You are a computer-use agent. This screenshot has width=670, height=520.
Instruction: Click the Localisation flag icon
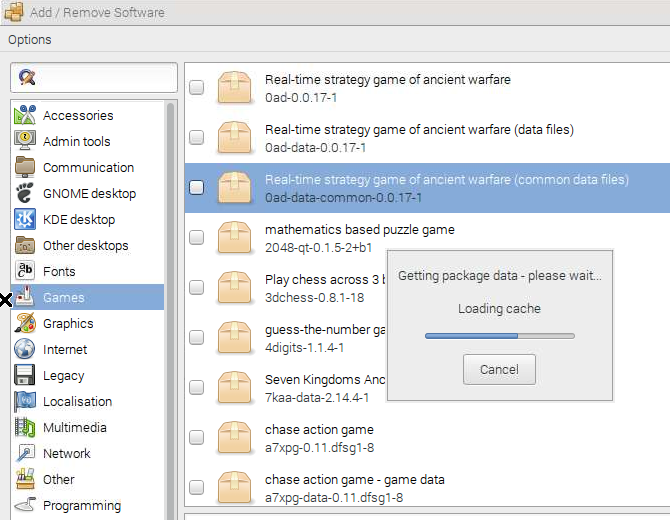[x=25, y=401]
